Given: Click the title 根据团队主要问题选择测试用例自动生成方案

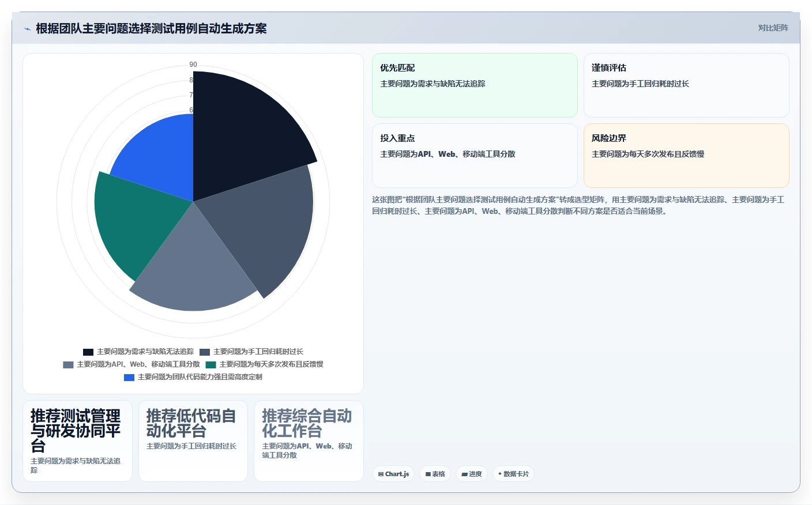Looking at the screenshot, I should coord(151,29).
